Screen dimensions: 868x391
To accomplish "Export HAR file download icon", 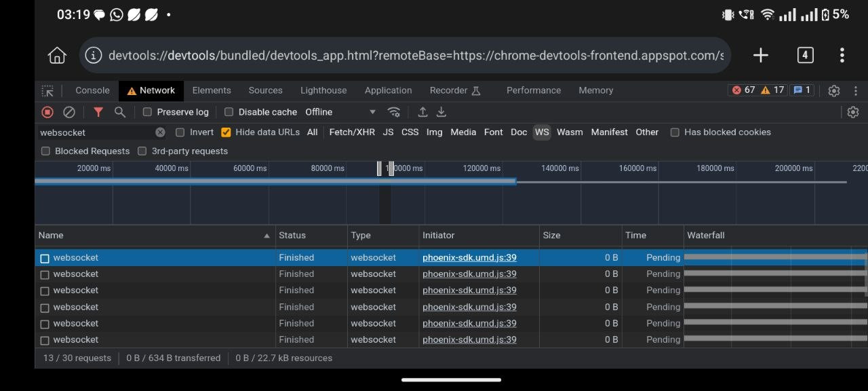I will 441,112.
